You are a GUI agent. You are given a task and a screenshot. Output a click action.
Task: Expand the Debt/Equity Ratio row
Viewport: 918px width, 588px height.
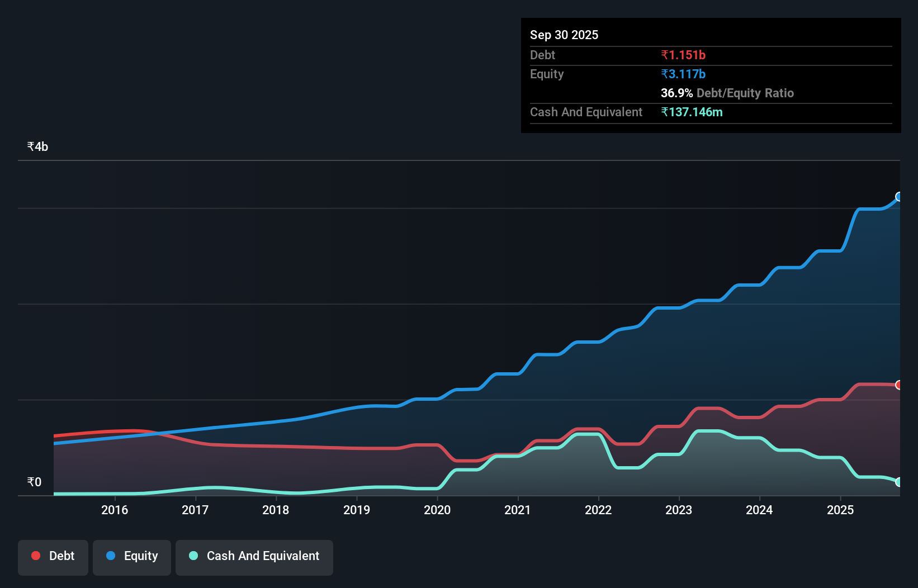(x=727, y=93)
